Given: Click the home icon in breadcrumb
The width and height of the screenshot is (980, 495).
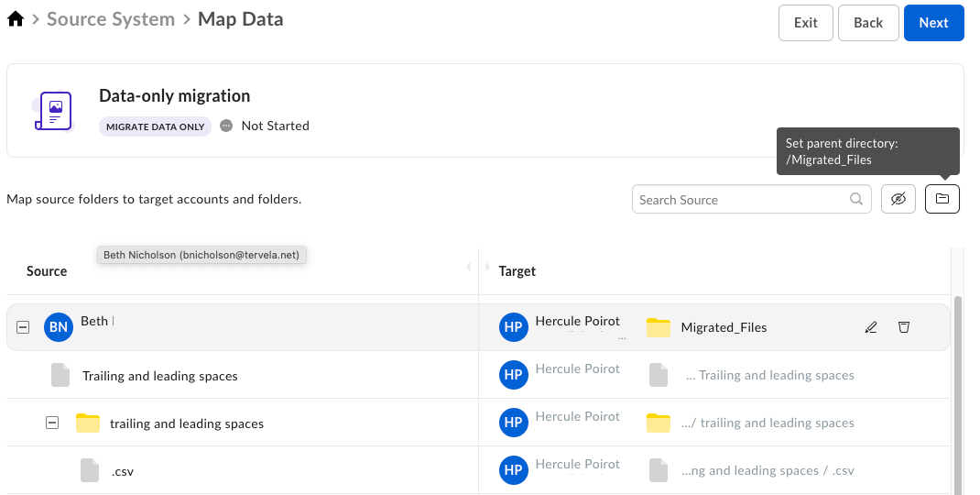Looking at the screenshot, I should tap(16, 19).
